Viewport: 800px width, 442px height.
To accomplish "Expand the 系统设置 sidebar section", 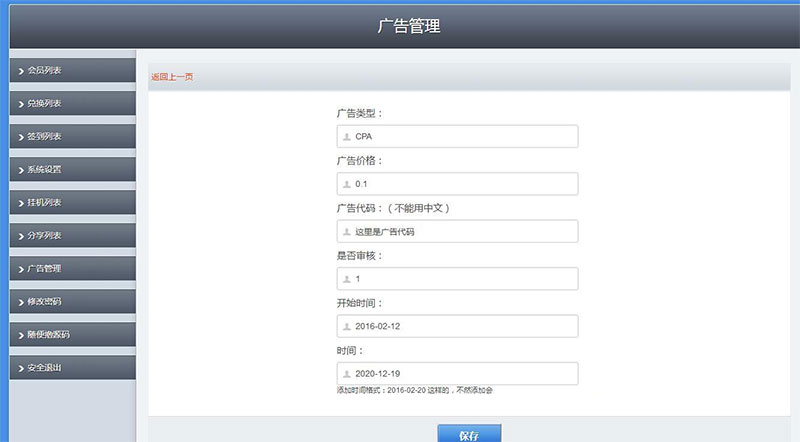I will [x=72, y=170].
